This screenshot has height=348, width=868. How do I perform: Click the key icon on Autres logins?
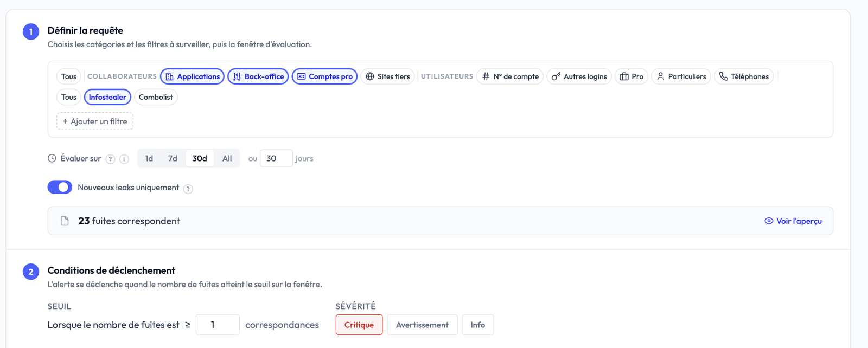coord(556,76)
